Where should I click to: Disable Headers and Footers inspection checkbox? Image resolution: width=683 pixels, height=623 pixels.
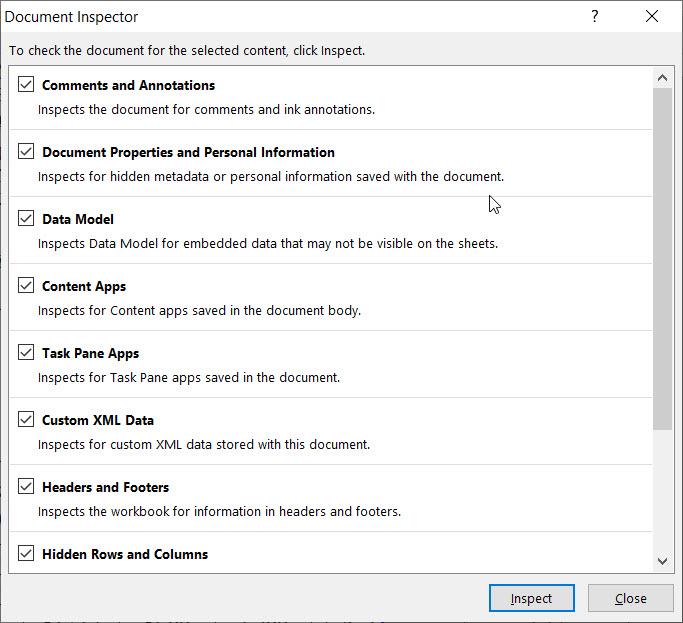pos(26,487)
